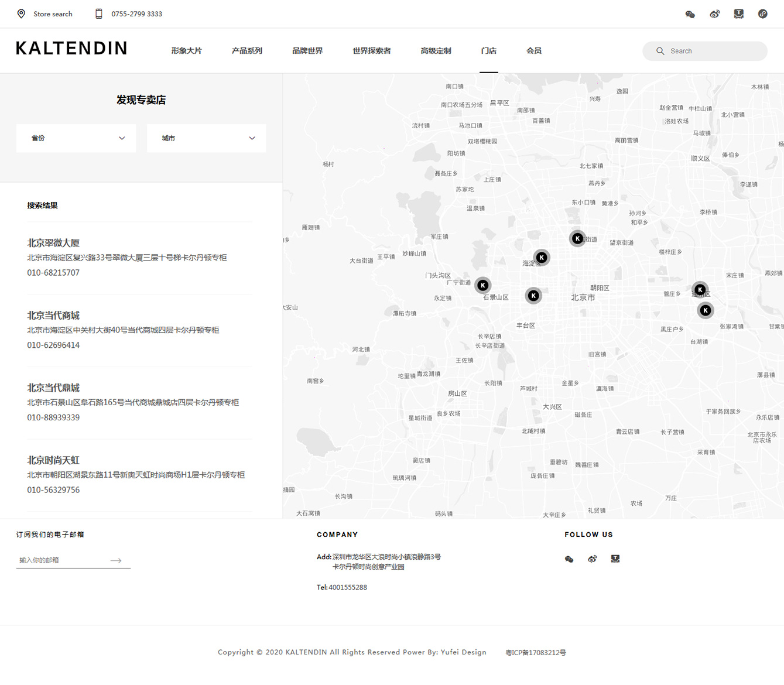Viewport: 784px width, 685px height.
Task: Click the KALTENDIN logo
Action: click(x=71, y=49)
